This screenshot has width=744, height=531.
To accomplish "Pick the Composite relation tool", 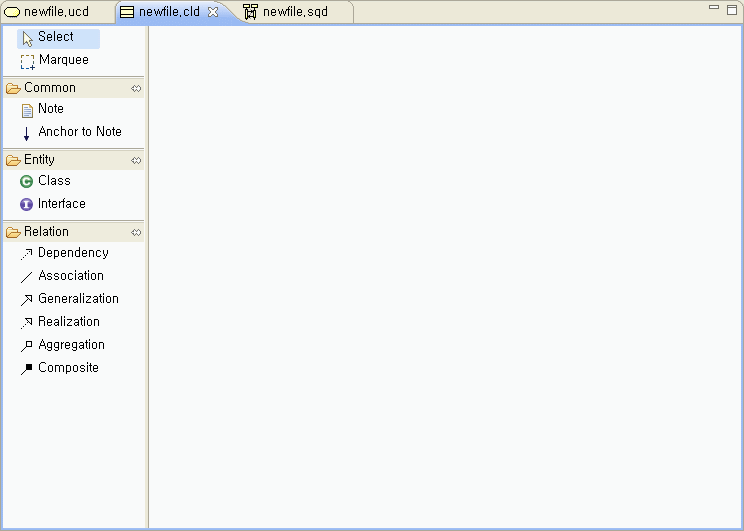I will pos(67,368).
